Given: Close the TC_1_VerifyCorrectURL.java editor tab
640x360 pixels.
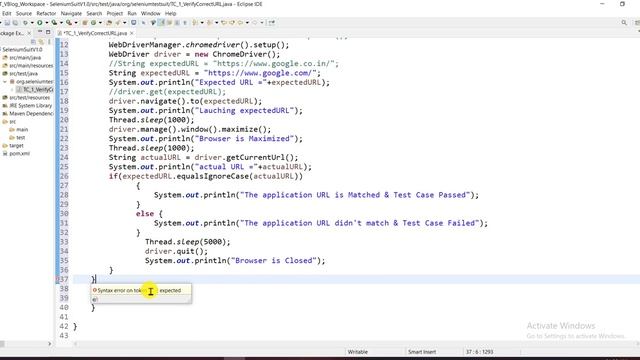Looking at the screenshot, I should click(x=131, y=33).
